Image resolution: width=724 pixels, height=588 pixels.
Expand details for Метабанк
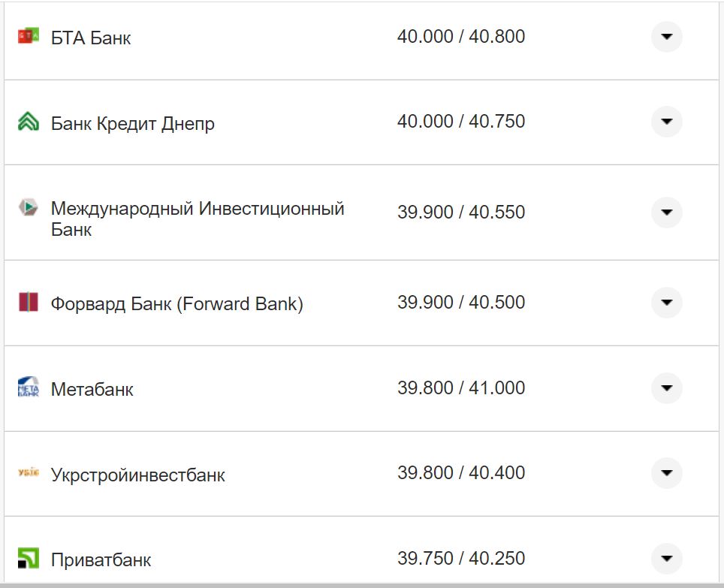666,388
